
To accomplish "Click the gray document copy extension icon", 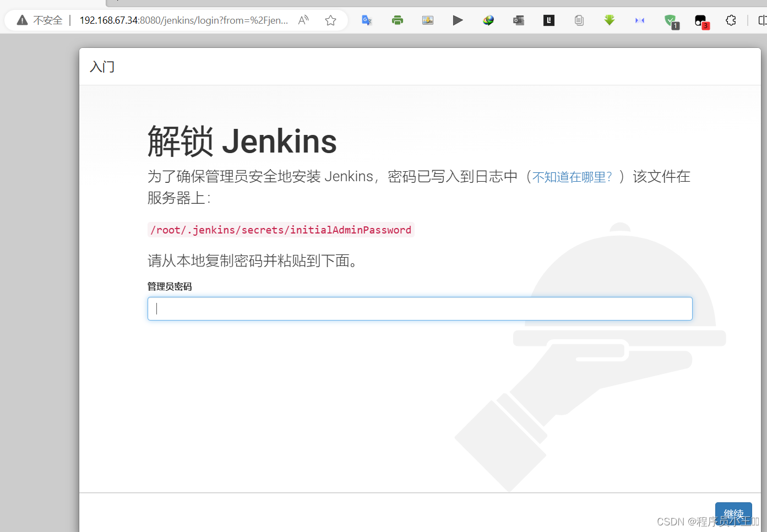I will pos(579,20).
